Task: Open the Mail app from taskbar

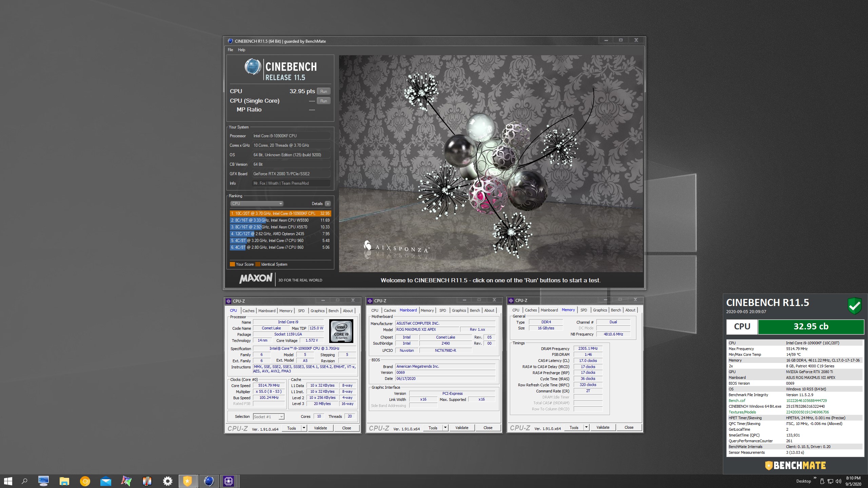Action: tap(105, 481)
